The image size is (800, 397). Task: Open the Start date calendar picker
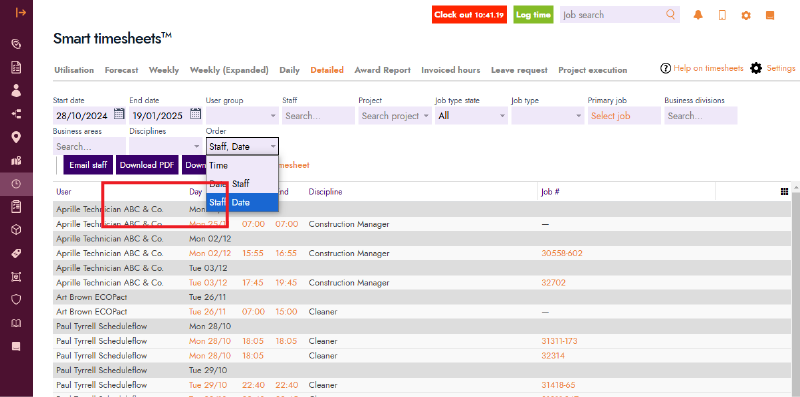pos(119,113)
